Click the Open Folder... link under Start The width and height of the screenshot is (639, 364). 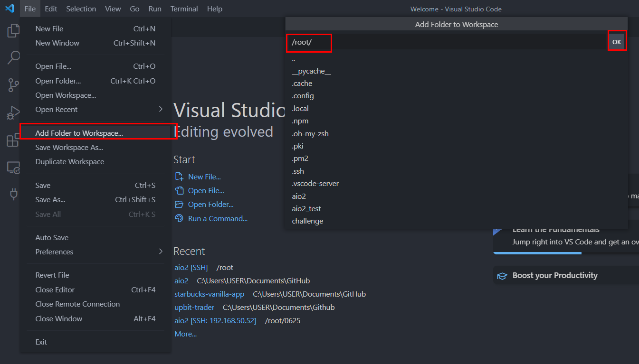pos(211,204)
